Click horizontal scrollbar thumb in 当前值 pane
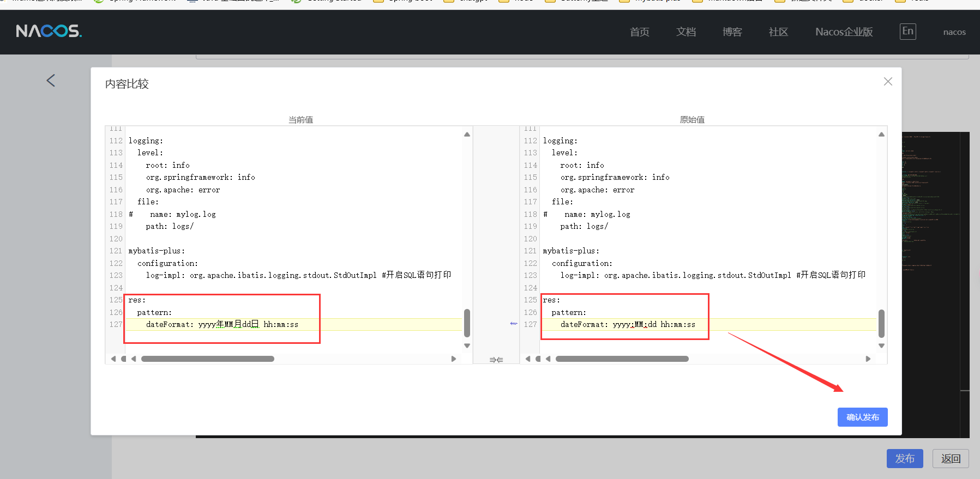The width and height of the screenshot is (980, 479). point(207,359)
